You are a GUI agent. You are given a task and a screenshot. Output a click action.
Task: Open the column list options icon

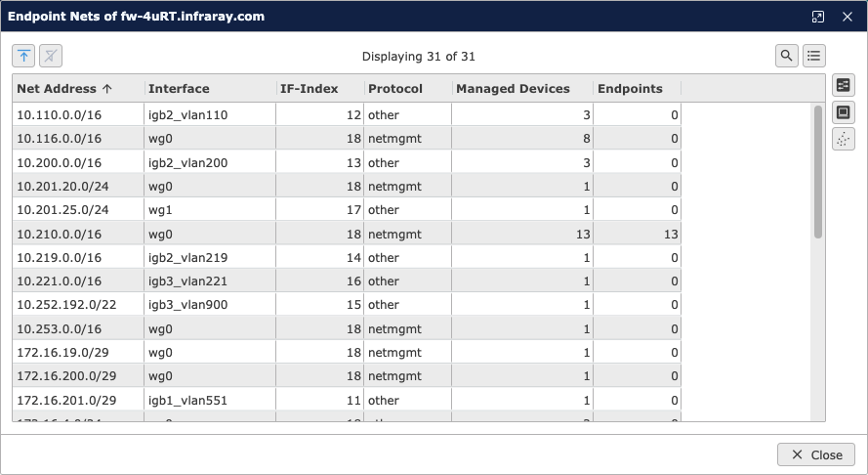(x=813, y=56)
